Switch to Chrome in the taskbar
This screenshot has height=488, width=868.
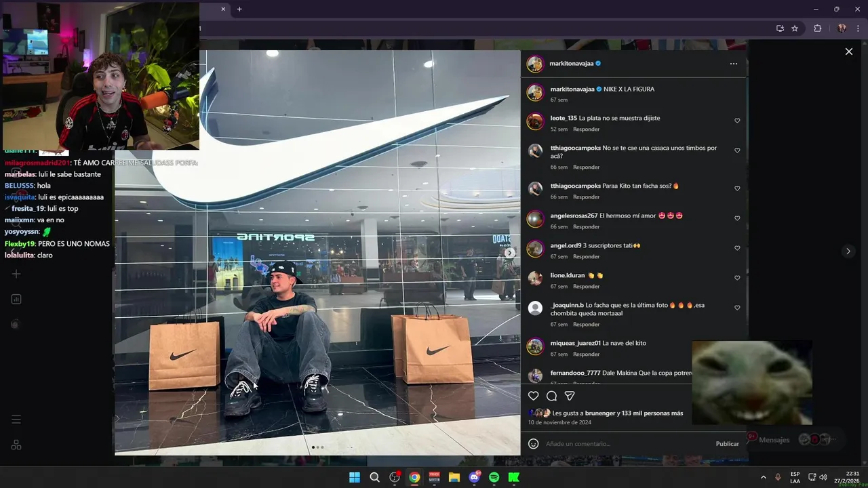(414, 477)
